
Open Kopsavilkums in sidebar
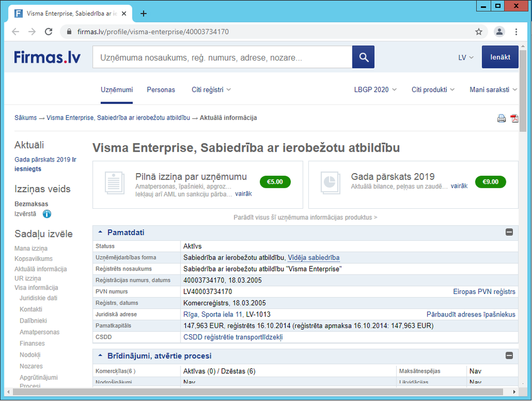coord(34,259)
